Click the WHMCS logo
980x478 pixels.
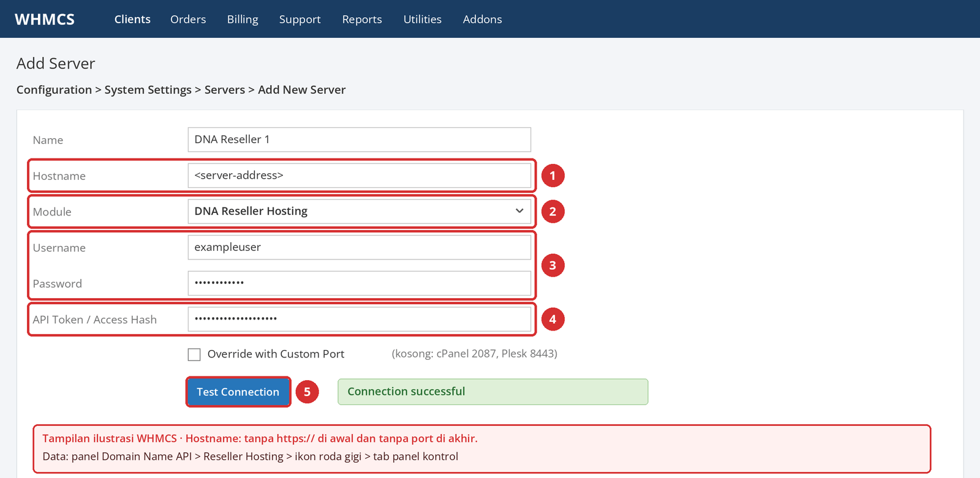[x=45, y=20]
